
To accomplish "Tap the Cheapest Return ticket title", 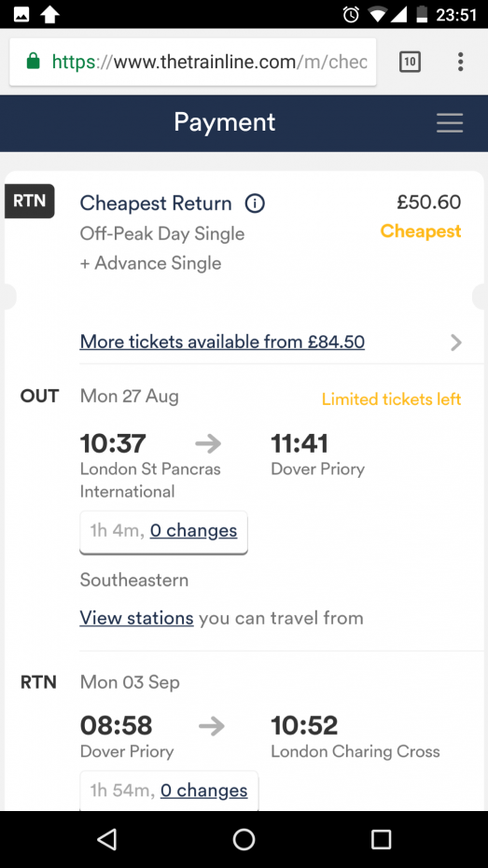I will (x=156, y=203).
